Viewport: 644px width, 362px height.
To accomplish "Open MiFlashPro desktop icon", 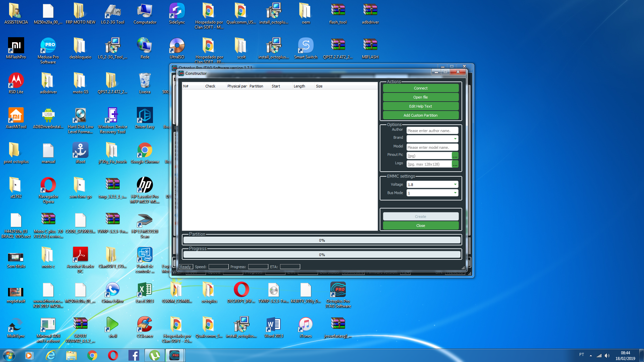I will pyautogui.click(x=16, y=49).
